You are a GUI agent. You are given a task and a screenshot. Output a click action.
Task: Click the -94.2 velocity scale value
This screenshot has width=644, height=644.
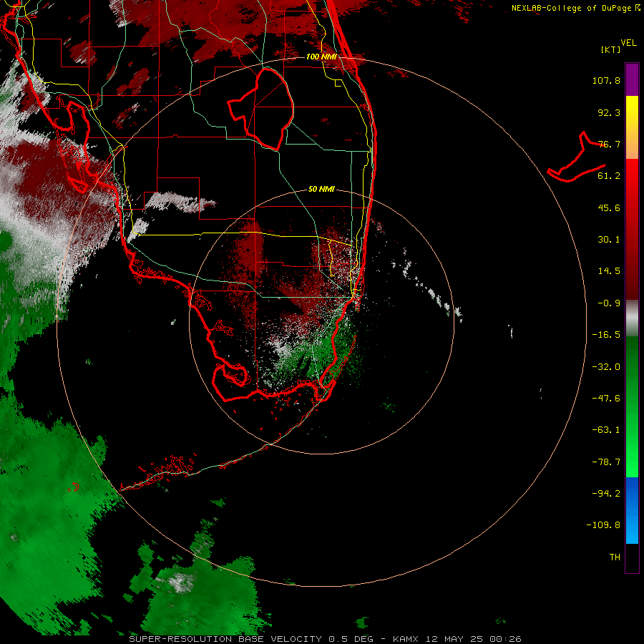point(606,493)
